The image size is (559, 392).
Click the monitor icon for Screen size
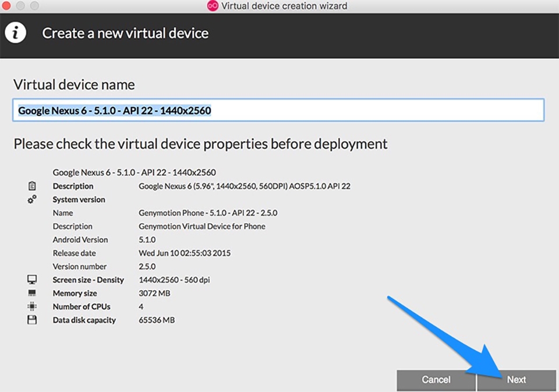pyautogui.click(x=32, y=280)
